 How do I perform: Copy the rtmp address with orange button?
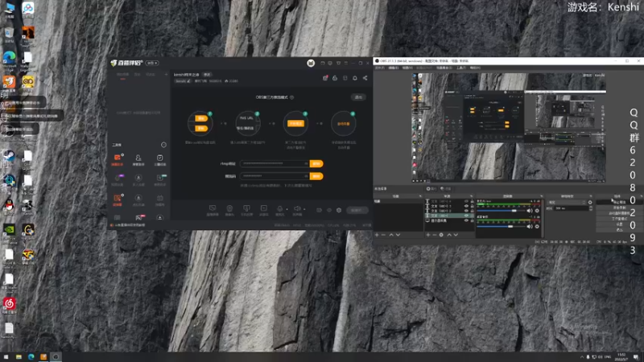coord(316,164)
